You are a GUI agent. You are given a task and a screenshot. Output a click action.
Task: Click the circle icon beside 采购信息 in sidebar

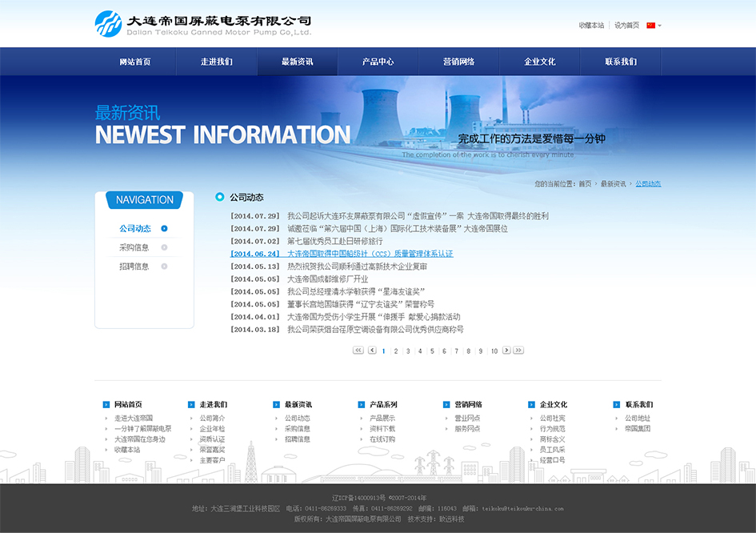(x=164, y=247)
